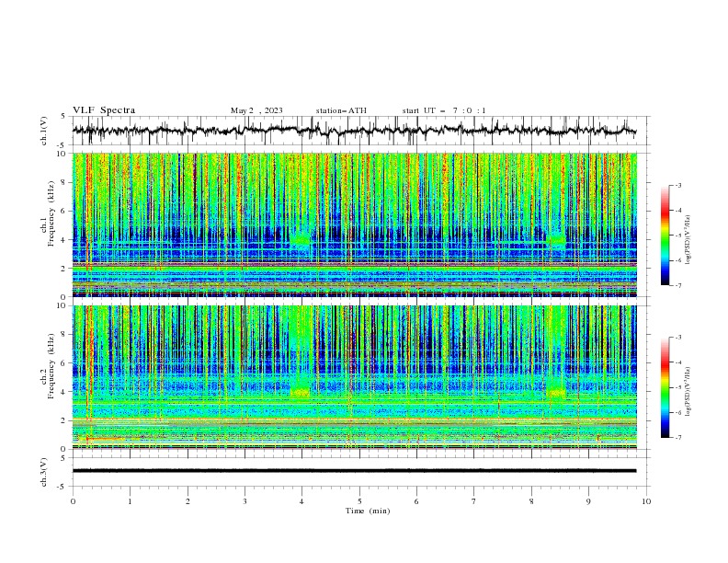Click the ch.1 spectrogram colorbar
This screenshot has height=563, width=728.
pos(665,236)
